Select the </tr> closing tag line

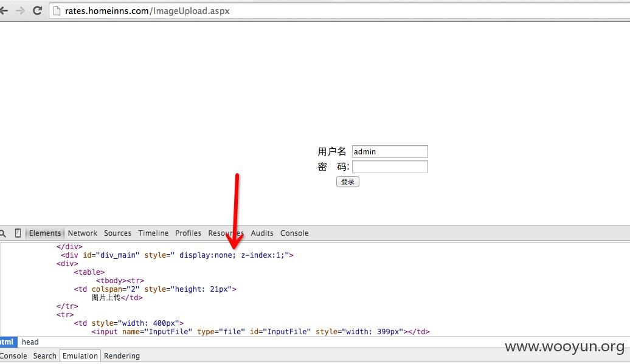click(67, 306)
